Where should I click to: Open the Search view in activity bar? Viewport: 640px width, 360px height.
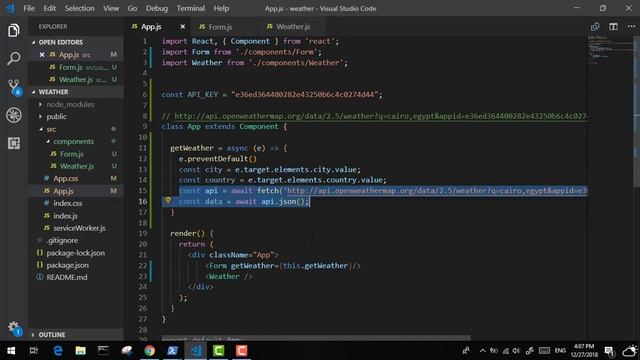click(x=13, y=59)
